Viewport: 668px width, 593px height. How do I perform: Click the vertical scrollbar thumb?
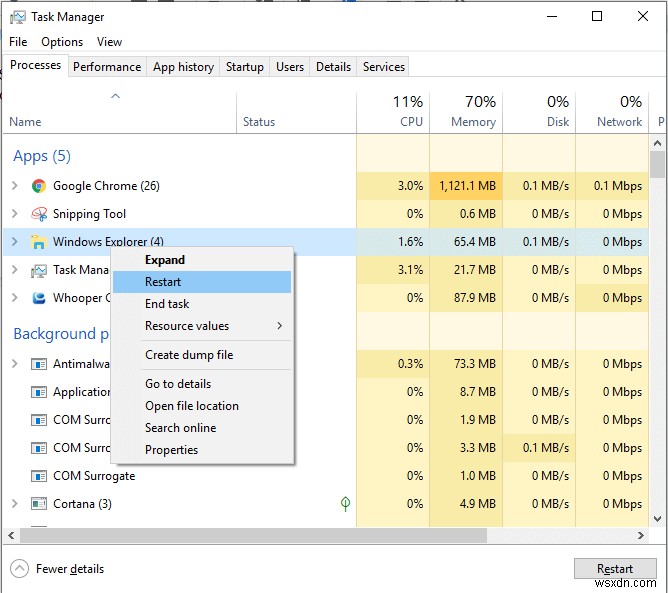click(657, 165)
